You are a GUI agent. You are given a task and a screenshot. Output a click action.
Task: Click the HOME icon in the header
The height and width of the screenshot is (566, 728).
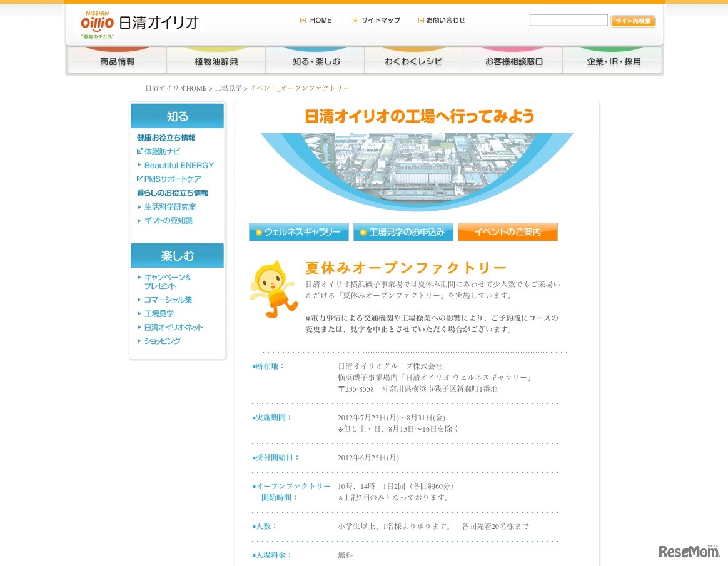pyautogui.click(x=303, y=19)
